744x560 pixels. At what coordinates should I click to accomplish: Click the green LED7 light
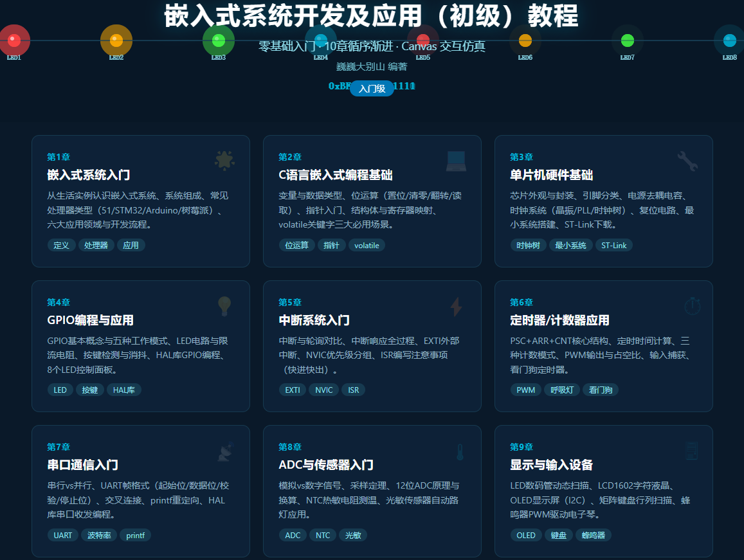pyautogui.click(x=627, y=41)
